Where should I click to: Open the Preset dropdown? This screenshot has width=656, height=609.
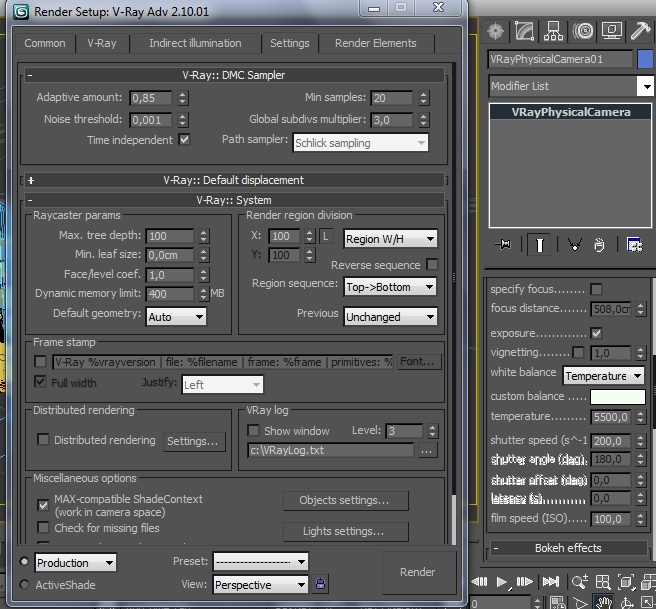(x=261, y=562)
